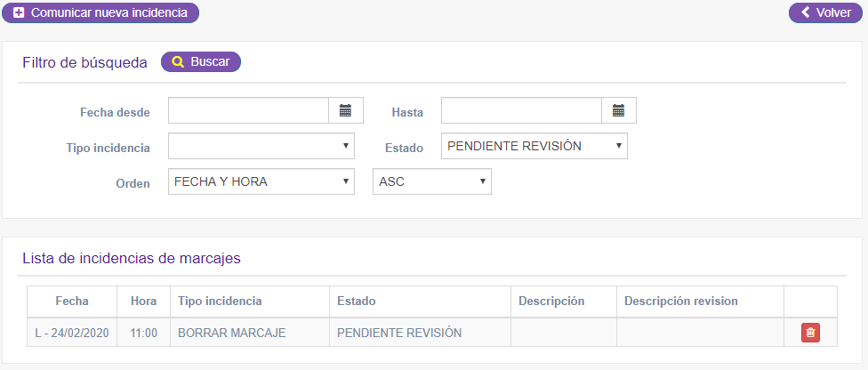This screenshot has width=868, height=370.
Task: Click the magnifier icon on Buscar
Action: pos(178,62)
